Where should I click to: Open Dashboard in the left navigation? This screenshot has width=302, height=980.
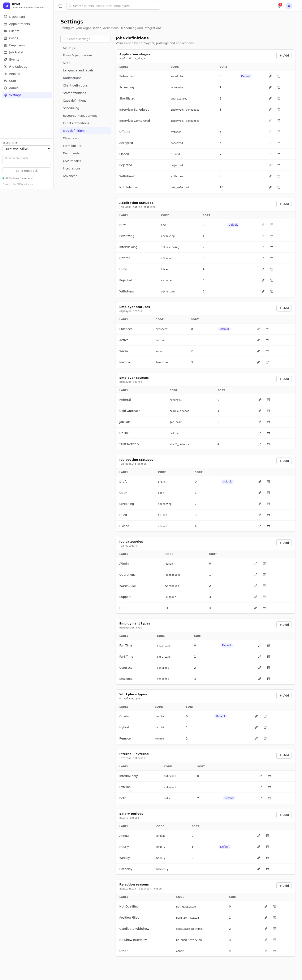[27, 17]
